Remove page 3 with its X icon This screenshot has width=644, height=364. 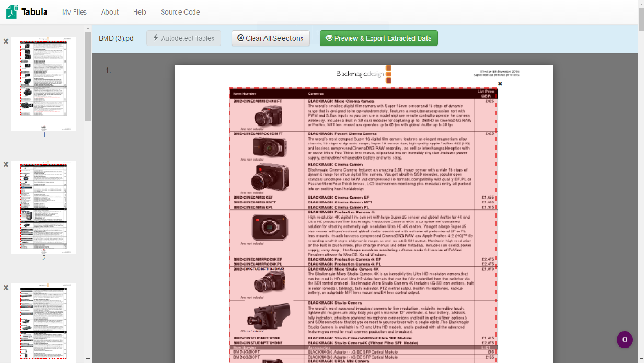pyautogui.click(x=5, y=288)
